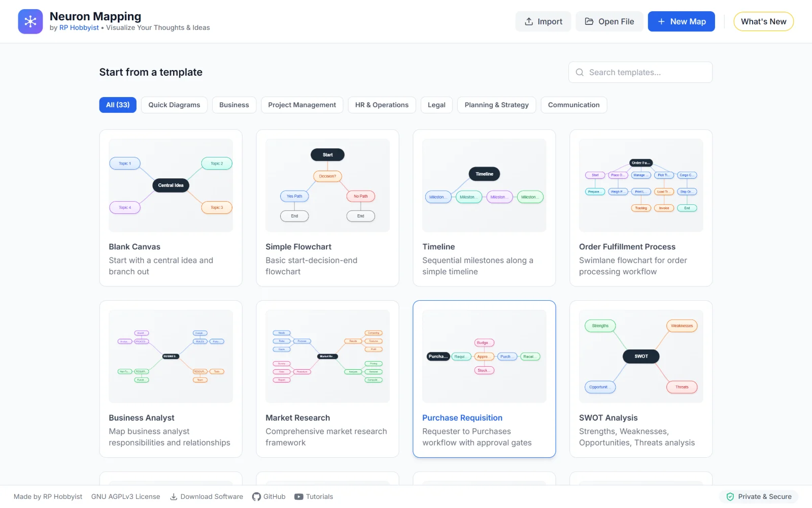Select the Purchase Requisition template thumbnail

click(x=485, y=357)
